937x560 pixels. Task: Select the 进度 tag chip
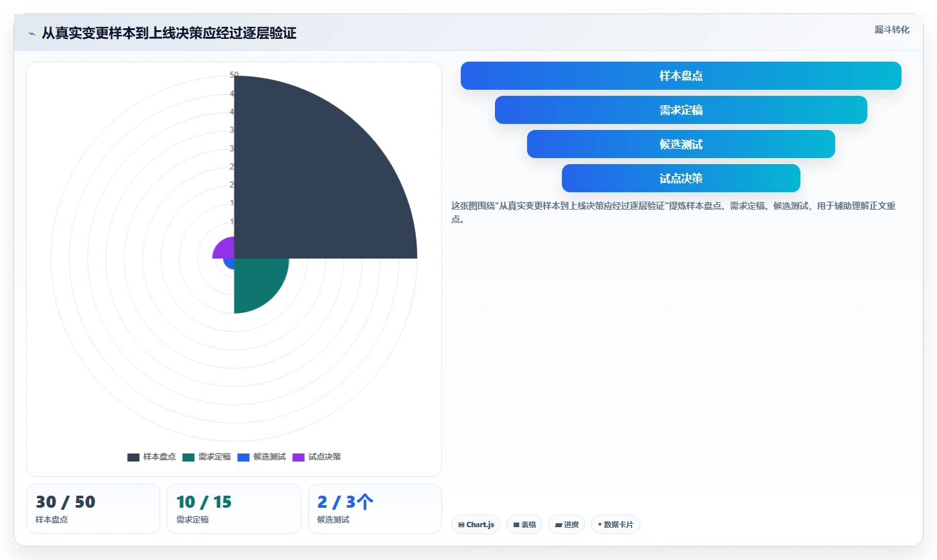[567, 524]
